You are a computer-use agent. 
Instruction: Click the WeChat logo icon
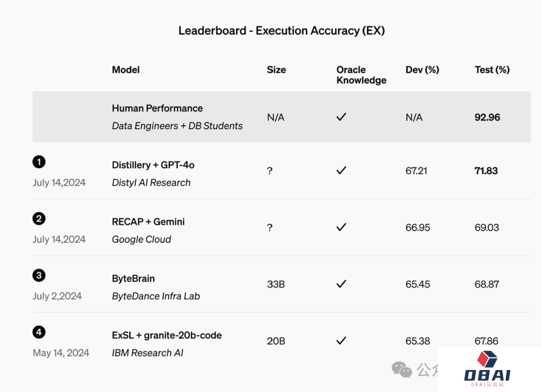click(x=402, y=369)
